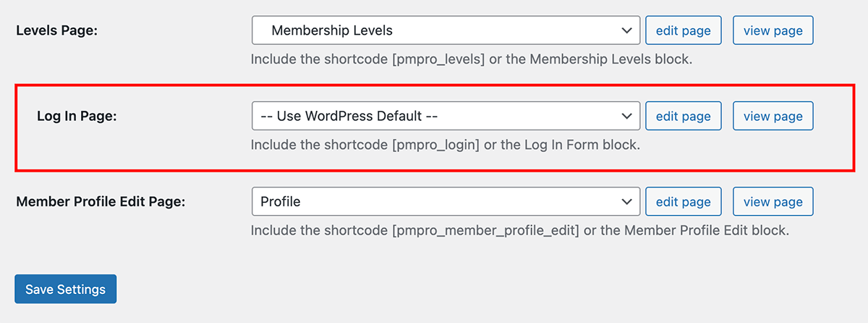
Task: Click the [pmpro_levels] shortcode text
Action: (x=438, y=59)
